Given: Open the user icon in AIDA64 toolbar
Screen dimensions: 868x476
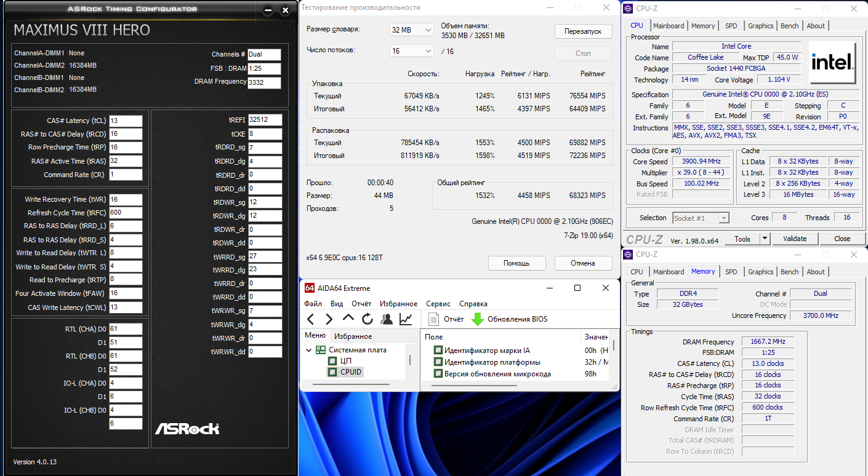Looking at the screenshot, I should [387, 319].
